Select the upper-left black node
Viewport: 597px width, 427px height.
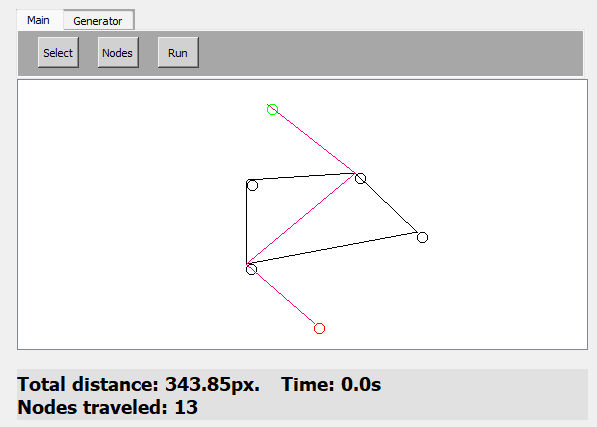[x=252, y=185]
